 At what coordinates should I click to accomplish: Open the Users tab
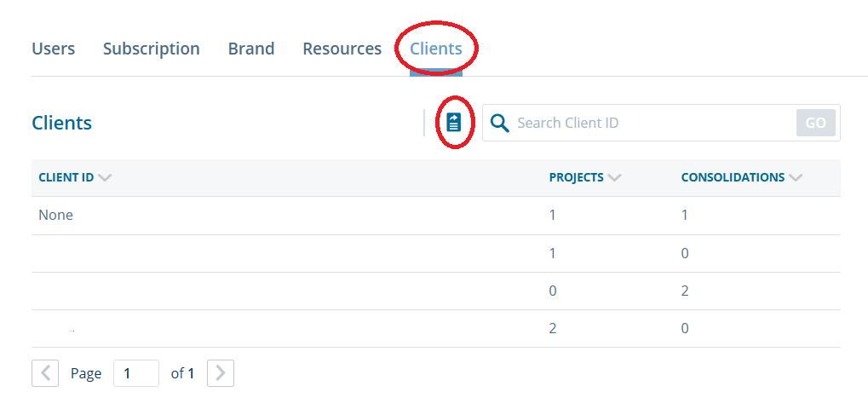click(54, 49)
